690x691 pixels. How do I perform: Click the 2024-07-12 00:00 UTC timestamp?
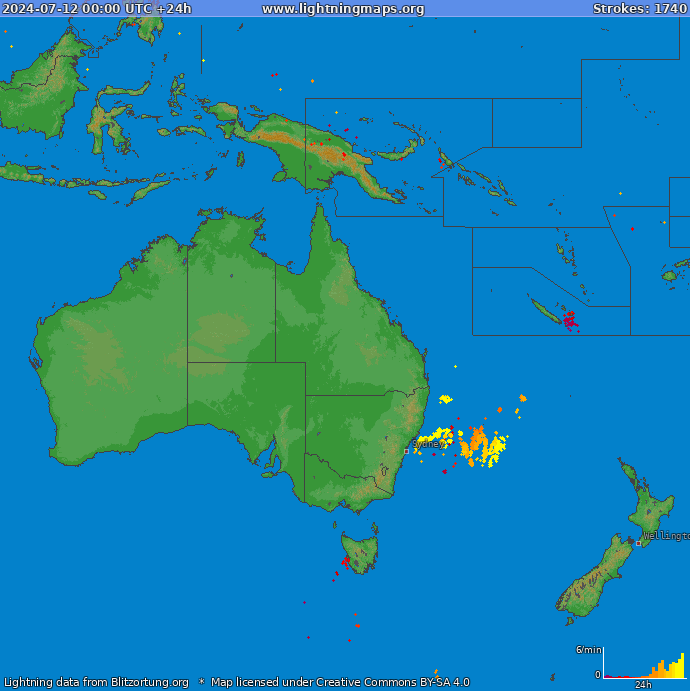point(96,9)
